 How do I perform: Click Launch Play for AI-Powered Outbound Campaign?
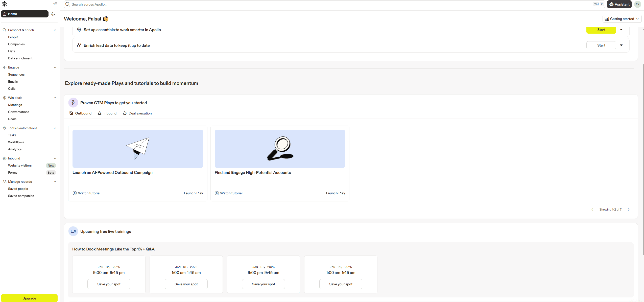click(193, 193)
